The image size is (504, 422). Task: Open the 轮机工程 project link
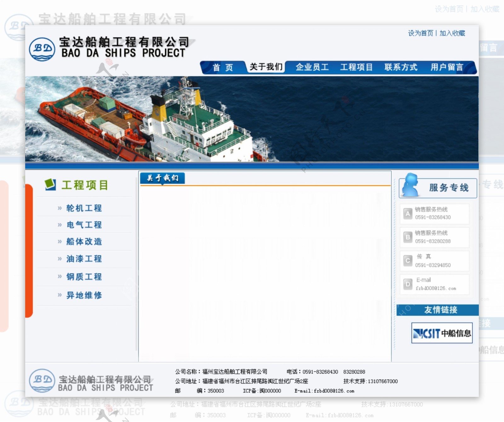pyautogui.click(x=84, y=208)
